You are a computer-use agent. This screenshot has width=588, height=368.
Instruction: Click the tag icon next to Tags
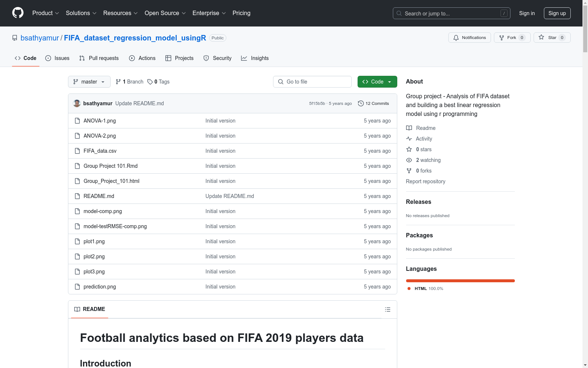150,82
